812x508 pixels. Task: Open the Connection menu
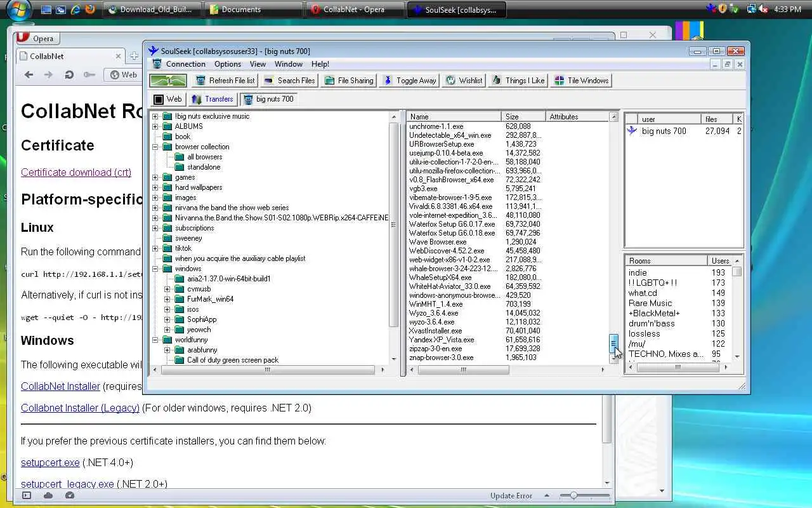186,64
